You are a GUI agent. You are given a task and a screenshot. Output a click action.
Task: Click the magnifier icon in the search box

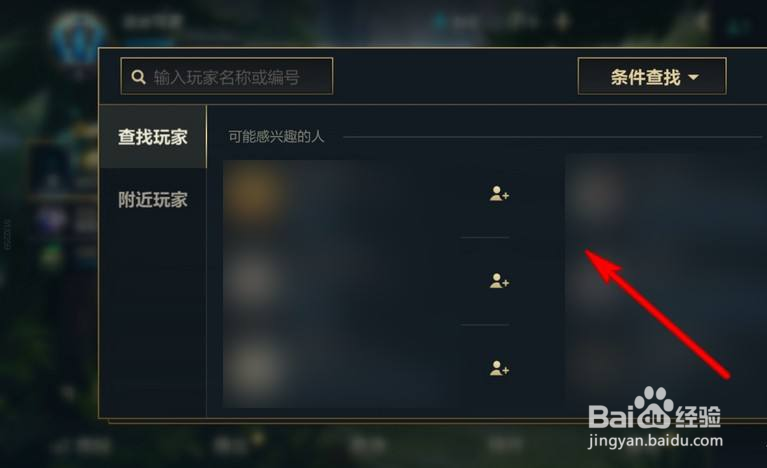point(138,77)
